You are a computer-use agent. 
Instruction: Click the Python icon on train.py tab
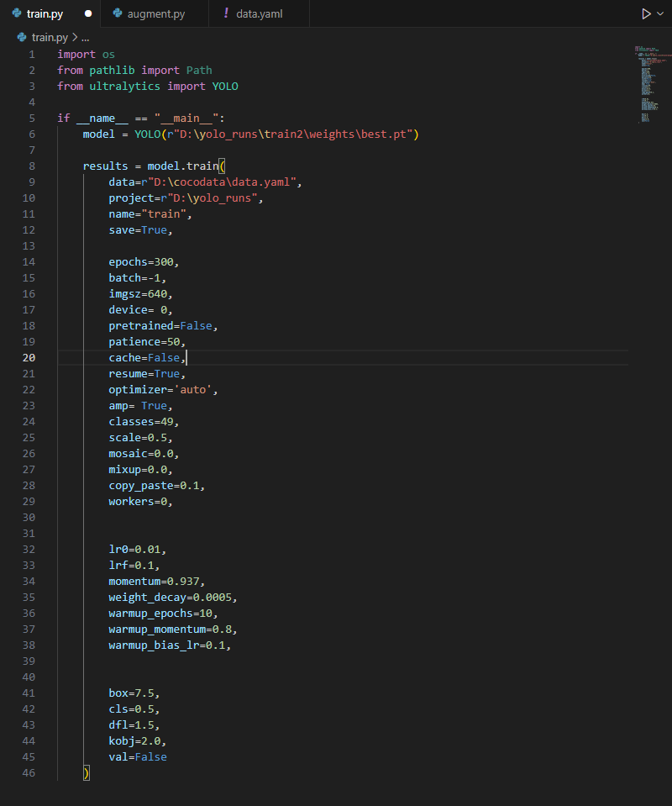coord(17,13)
